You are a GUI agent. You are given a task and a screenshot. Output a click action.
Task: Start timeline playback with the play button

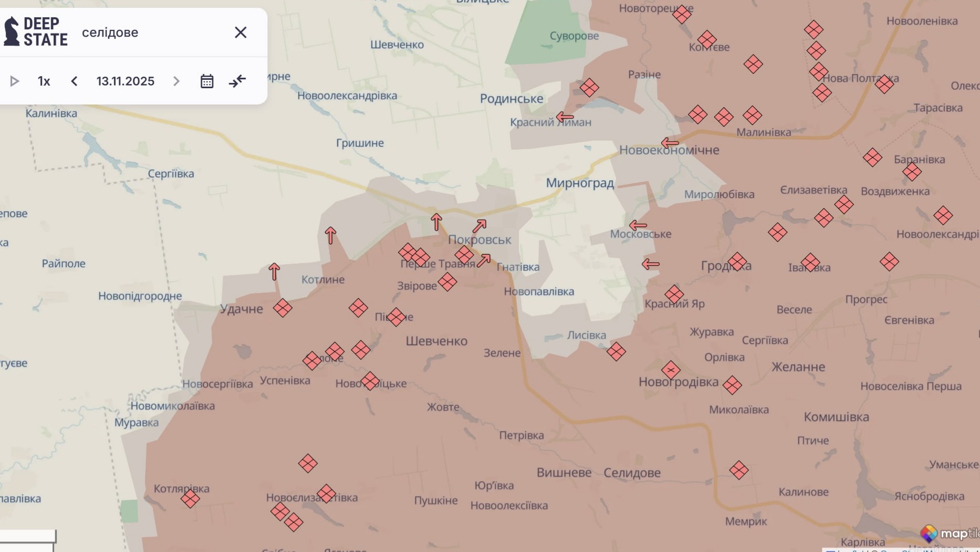[x=14, y=80]
